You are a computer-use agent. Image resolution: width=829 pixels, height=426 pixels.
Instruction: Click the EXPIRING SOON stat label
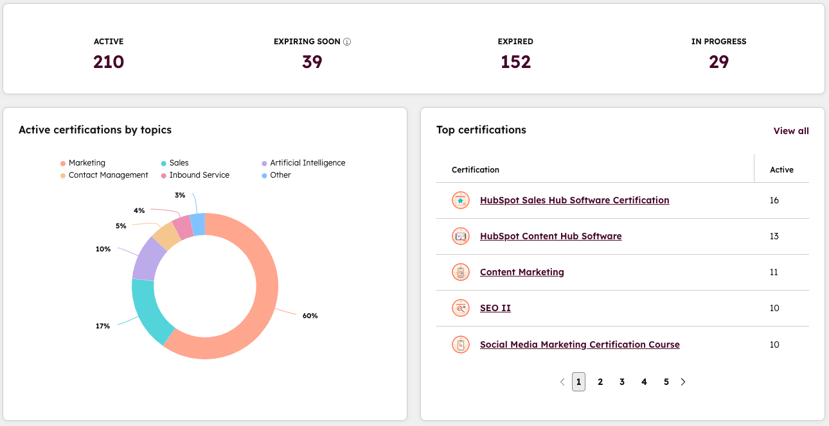pos(307,42)
